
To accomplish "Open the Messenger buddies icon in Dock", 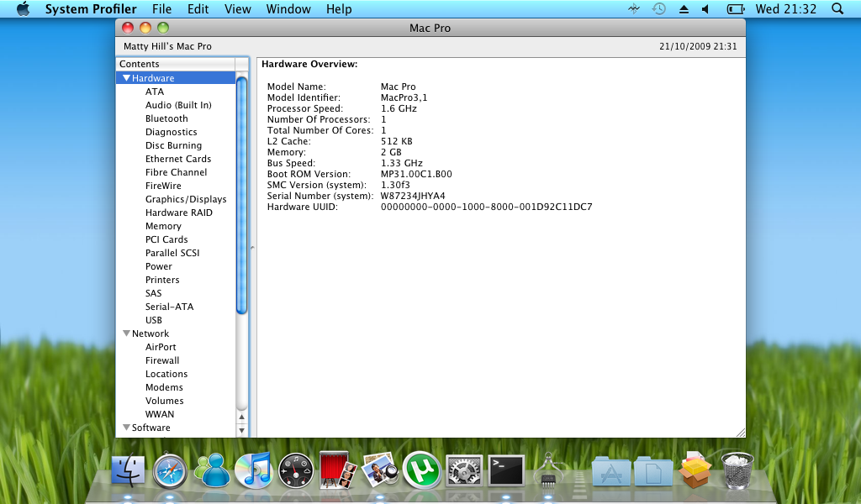I will point(212,470).
